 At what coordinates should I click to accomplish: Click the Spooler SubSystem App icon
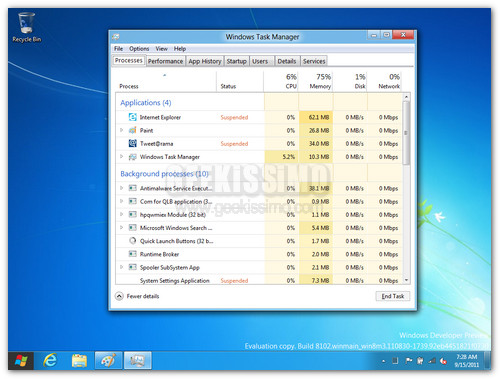(133, 267)
